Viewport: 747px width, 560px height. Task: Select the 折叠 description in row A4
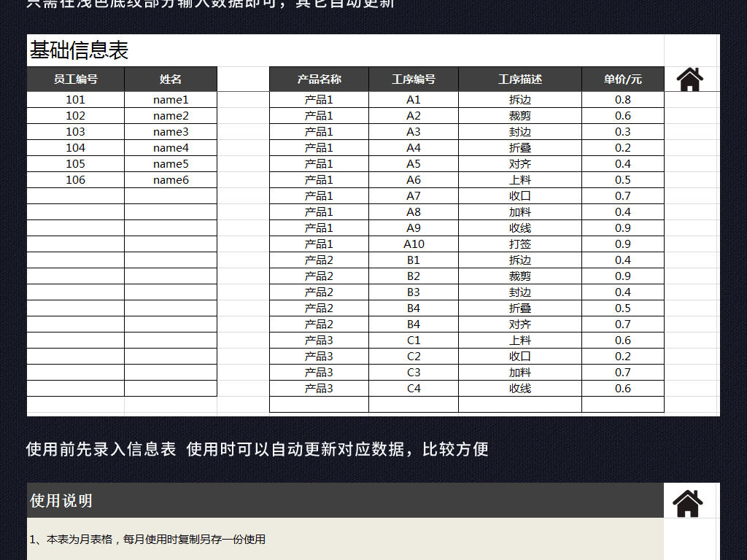pos(519,147)
